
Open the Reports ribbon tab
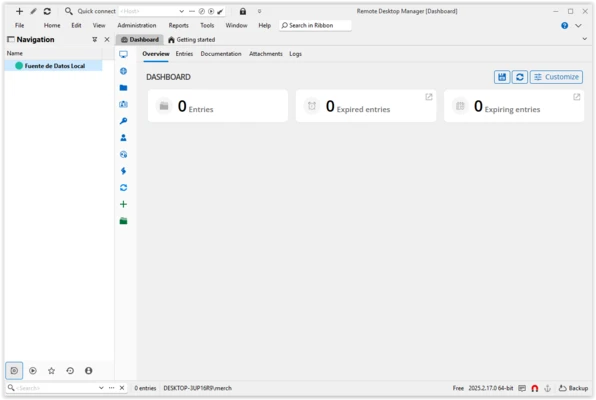[178, 25]
